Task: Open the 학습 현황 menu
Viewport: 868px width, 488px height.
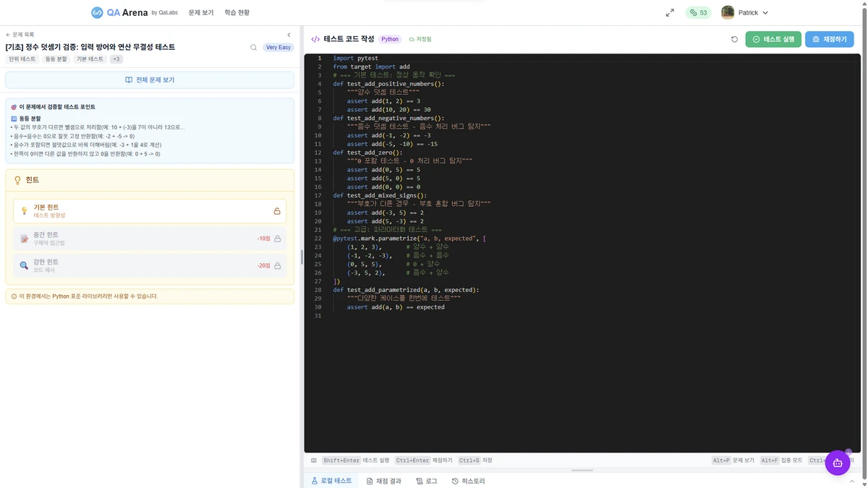Action: click(237, 12)
